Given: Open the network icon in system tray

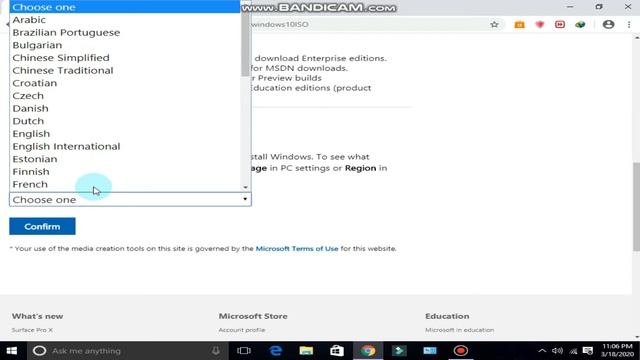Looking at the screenshot, I should point(573,351).
